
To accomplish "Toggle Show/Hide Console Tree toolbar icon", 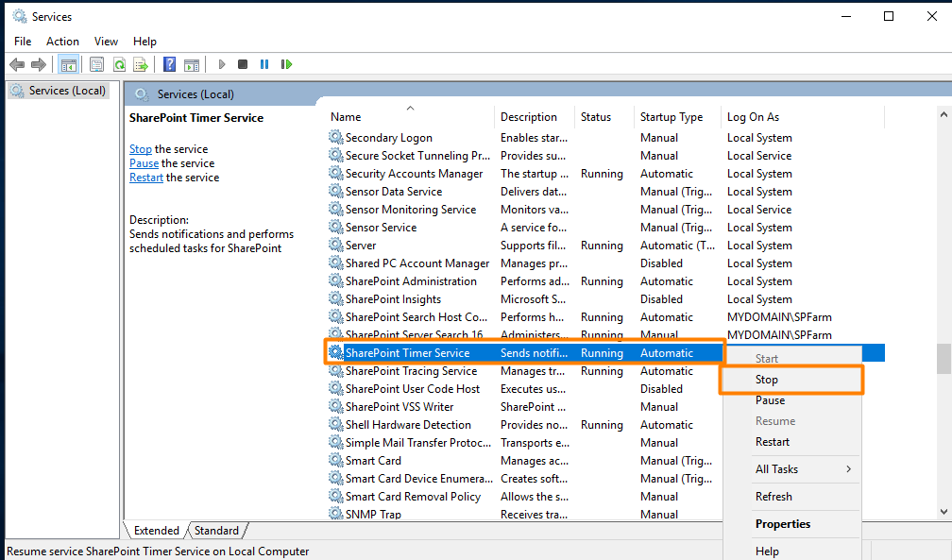I will 69,64.
